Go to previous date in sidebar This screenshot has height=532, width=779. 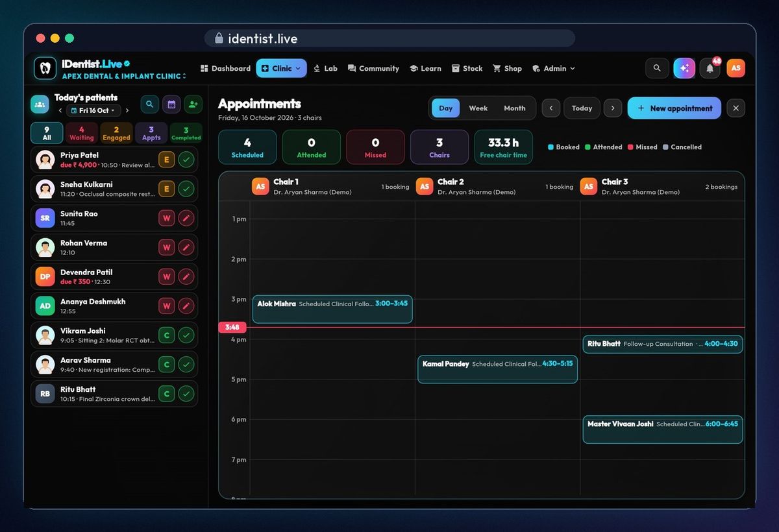pyautogui.click(x=60, y=110)
